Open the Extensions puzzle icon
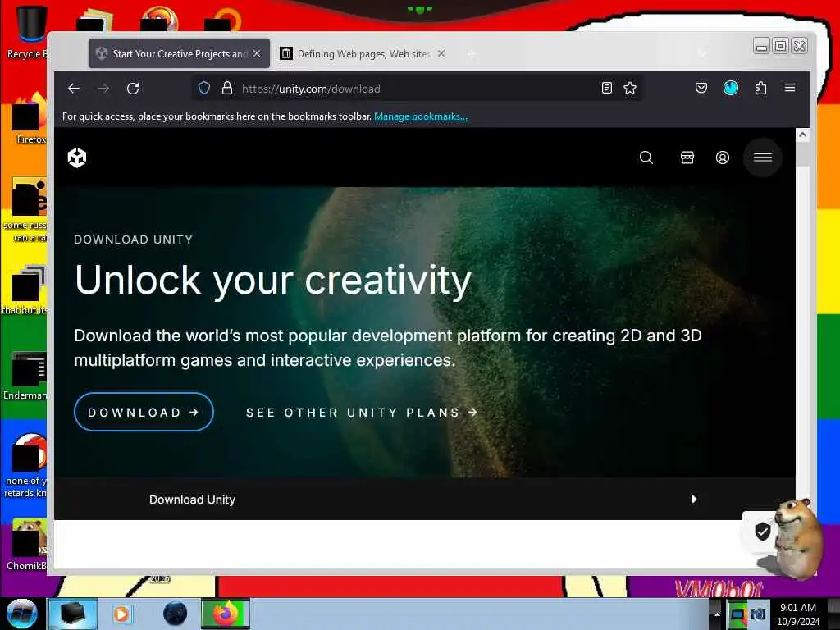840x630 pixels. [760, 88]
